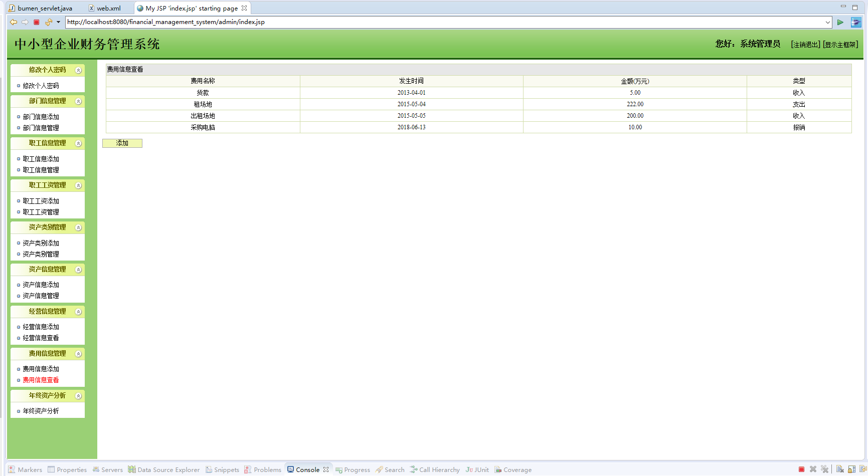Click the 支出 type cell
This screenshot has height=476, width=868.
[799, 104]
